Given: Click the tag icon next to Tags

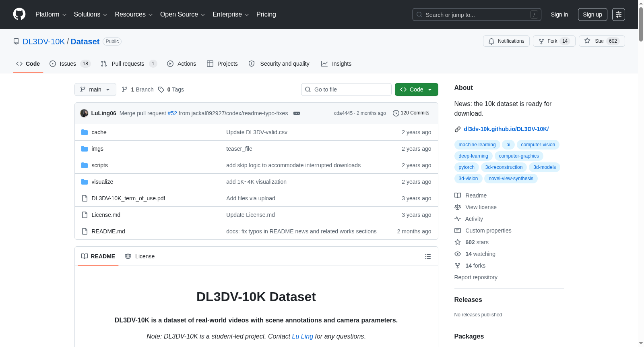Looking at the screenshot, I should (161, 89).
